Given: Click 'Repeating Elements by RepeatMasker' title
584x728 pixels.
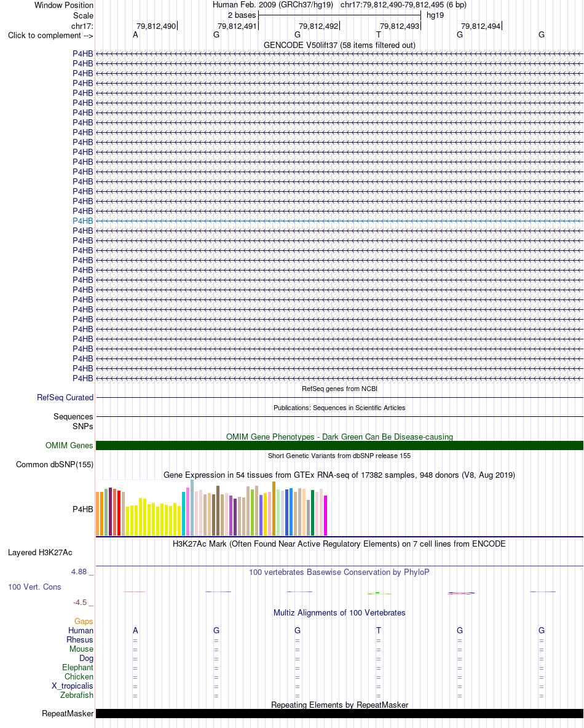Looking at the screenshot, I should tap(339, 705).
